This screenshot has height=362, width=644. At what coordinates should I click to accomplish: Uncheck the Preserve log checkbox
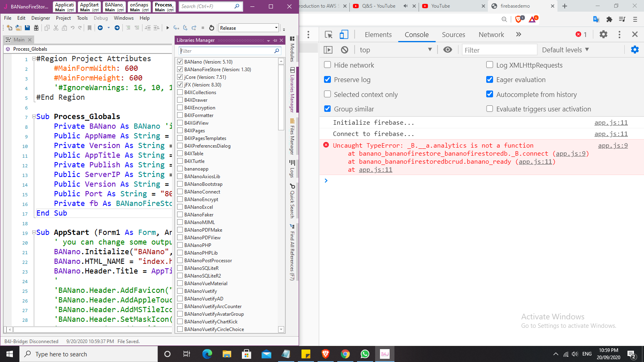(x=328, y=80)
